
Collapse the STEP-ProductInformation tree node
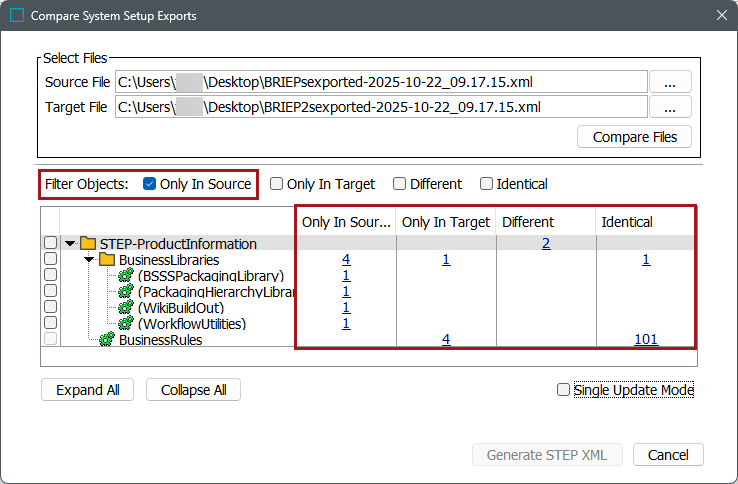coord(70,244)
